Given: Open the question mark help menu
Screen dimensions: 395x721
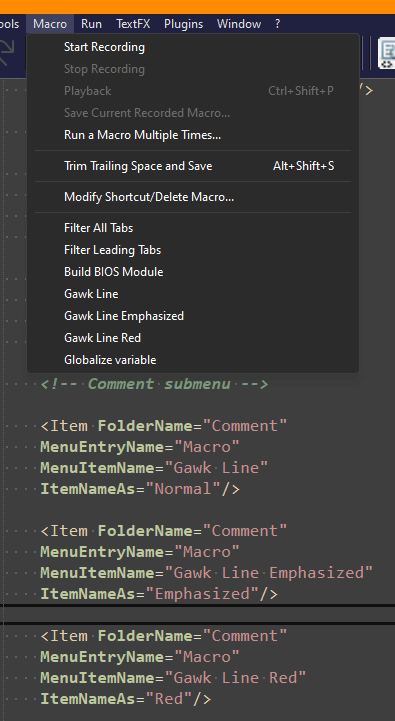Looking at the screenshot, I should coord(277,23).
